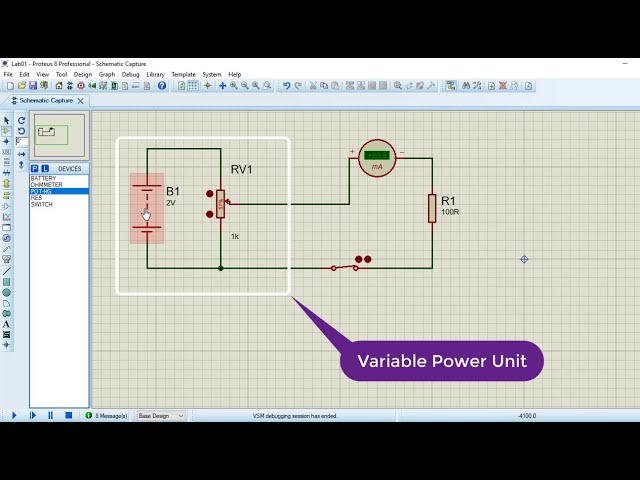Click the binoculars Search and Tag icon
Viewport: 640px width, 480px height.
pyautogui.click(x=466, y=86)
